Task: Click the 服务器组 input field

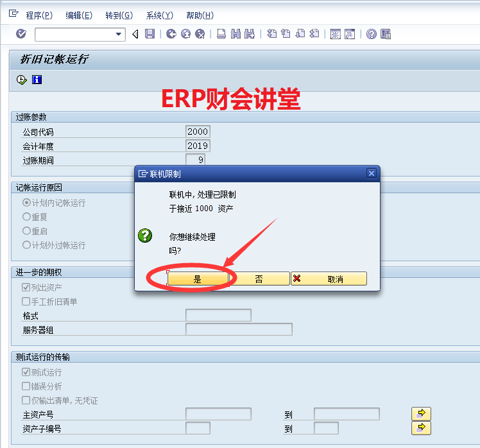Action: pos(239,329)
